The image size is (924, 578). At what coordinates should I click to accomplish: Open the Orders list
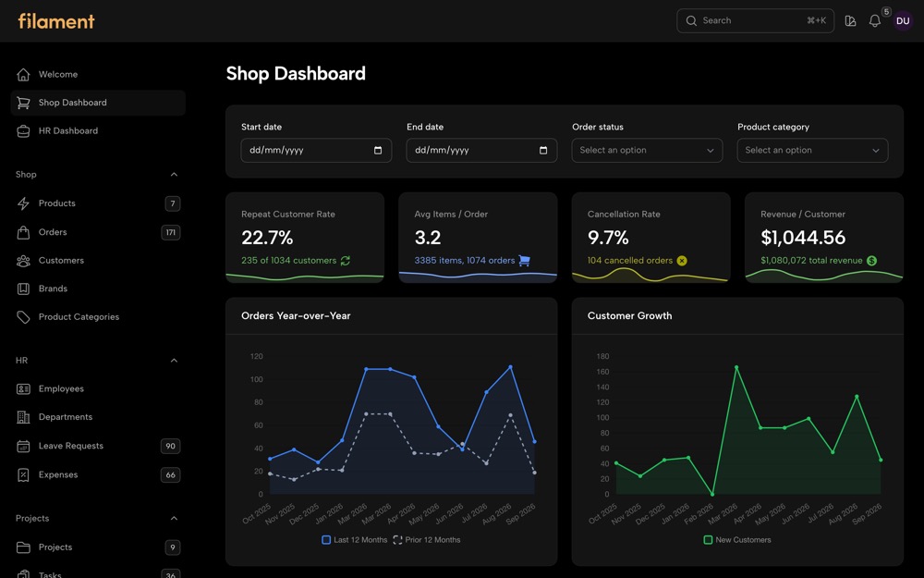(x=98, y=232)
